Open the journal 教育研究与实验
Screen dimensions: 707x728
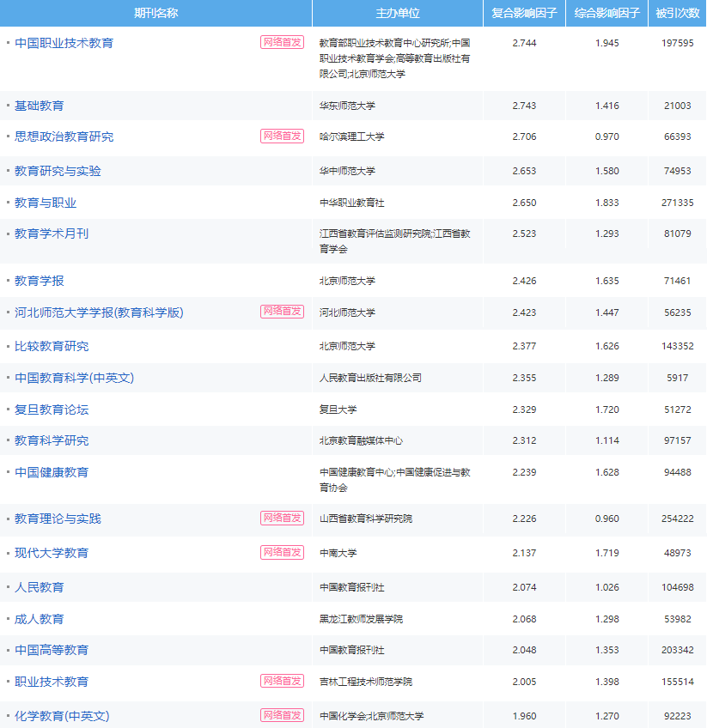click(58, 172)
